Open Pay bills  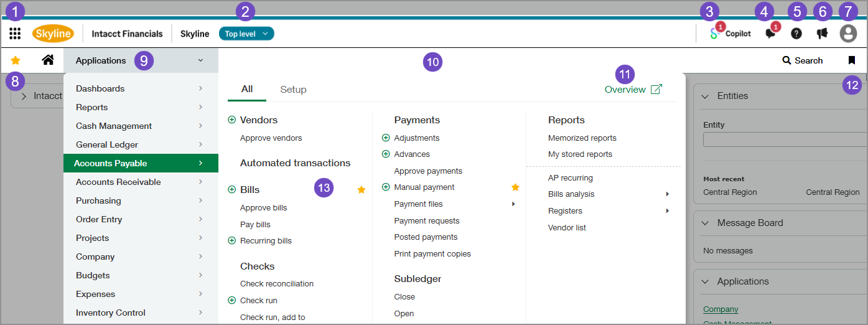(x=255, y=224)
